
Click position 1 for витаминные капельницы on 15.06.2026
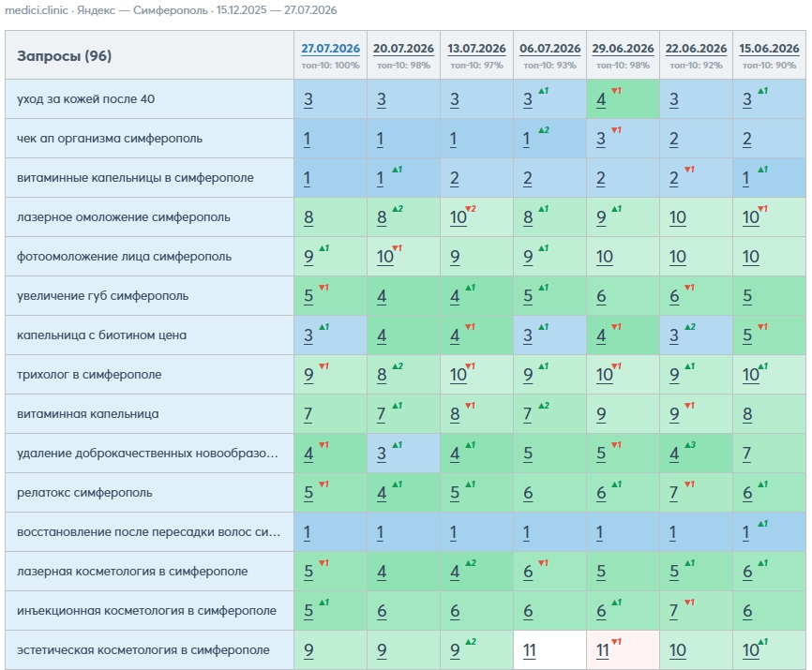coord(745,178)
